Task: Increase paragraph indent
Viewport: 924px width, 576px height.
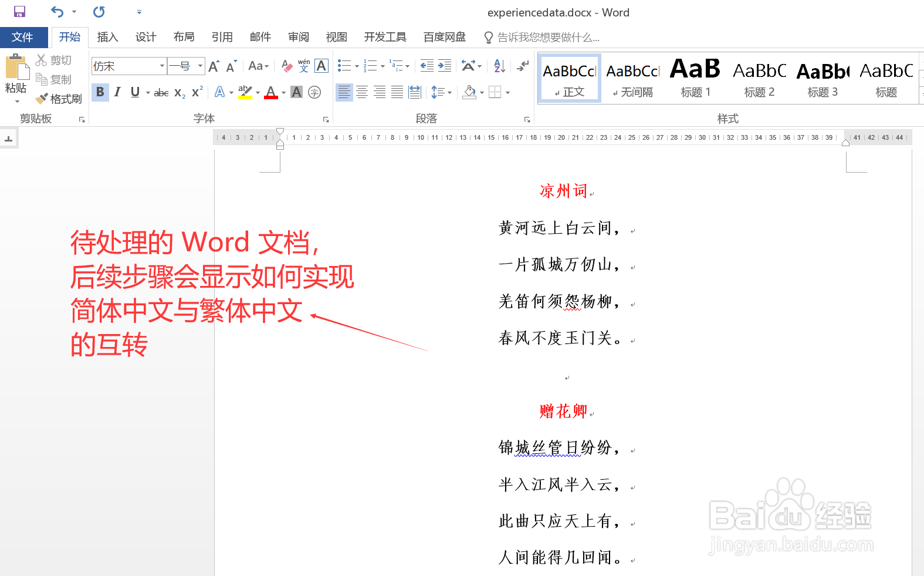Action: point(445,66)
